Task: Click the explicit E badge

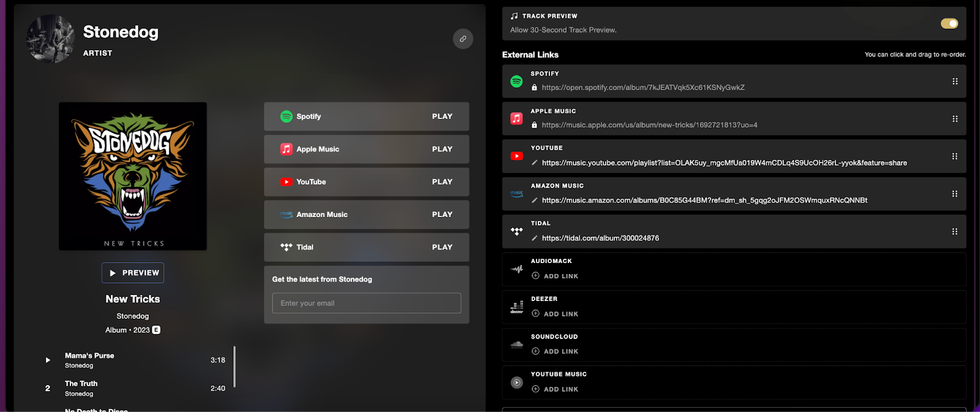Action: click(156, 330)
